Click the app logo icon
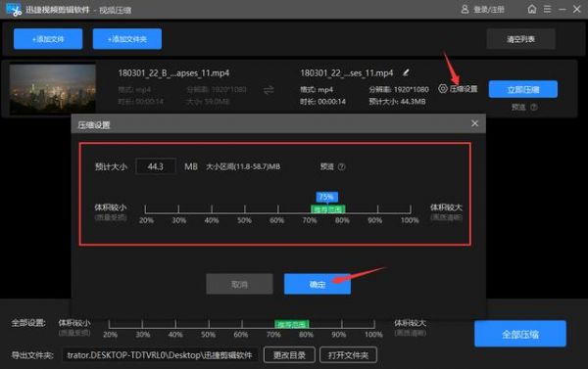The height and width of the screenshot is (369, 588). [14, 10]
